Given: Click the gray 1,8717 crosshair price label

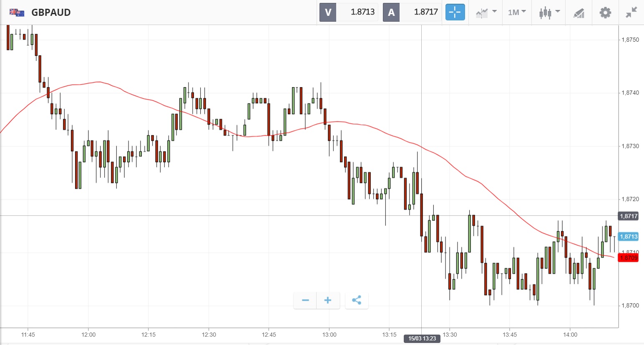Looking at the screenshot, I should pyautogui.click(x=629, y=216).
